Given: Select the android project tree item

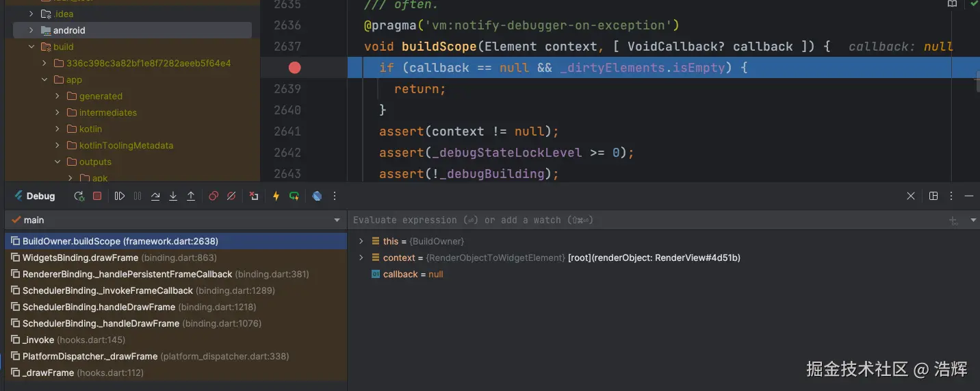Looking at the screenshot, I should coord(132,30).
